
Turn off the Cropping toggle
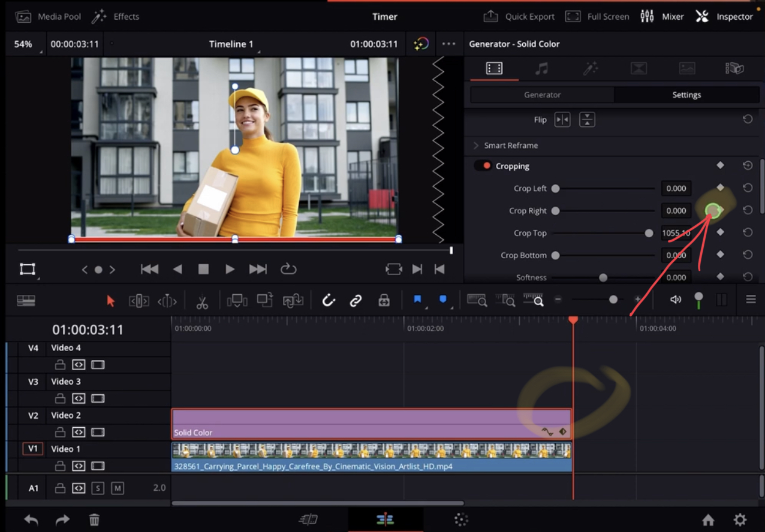[483, 166]
